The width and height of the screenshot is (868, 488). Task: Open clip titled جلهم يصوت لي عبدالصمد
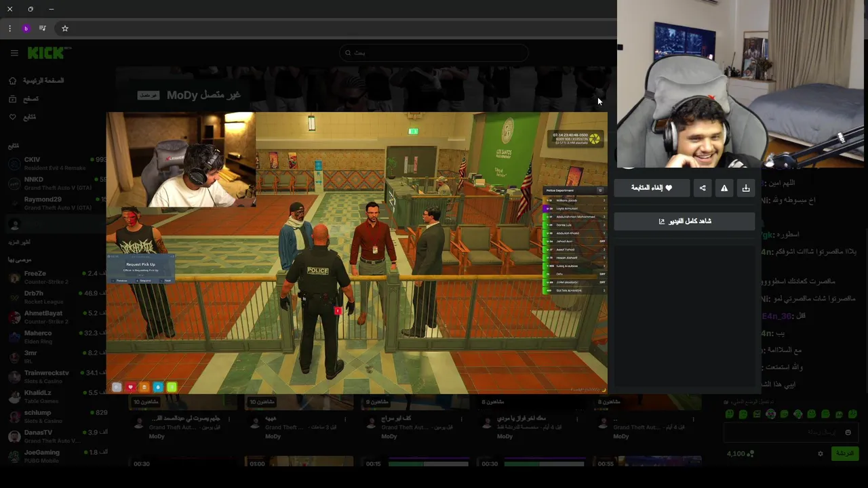[184, 418]
